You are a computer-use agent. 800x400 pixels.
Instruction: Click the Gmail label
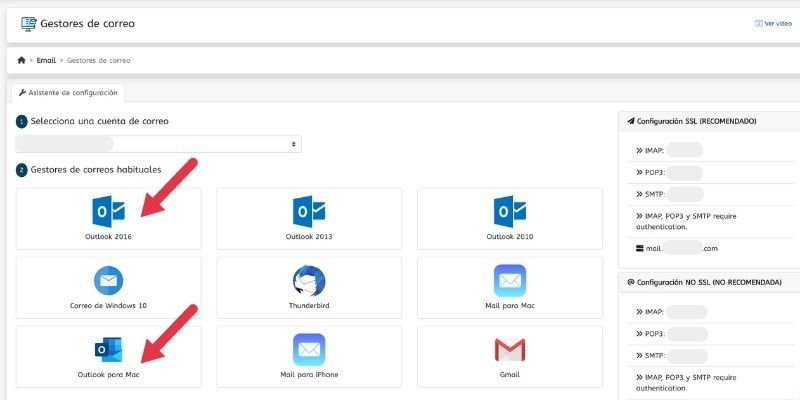(510, 374)
